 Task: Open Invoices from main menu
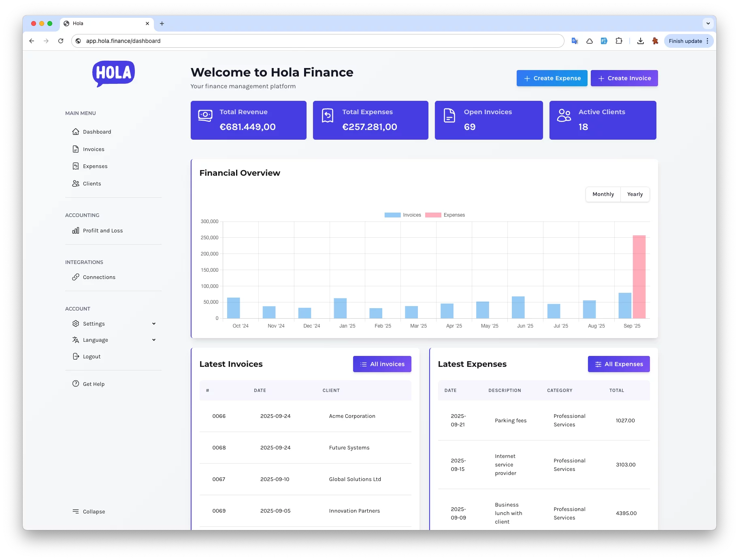tap(94, 149)
